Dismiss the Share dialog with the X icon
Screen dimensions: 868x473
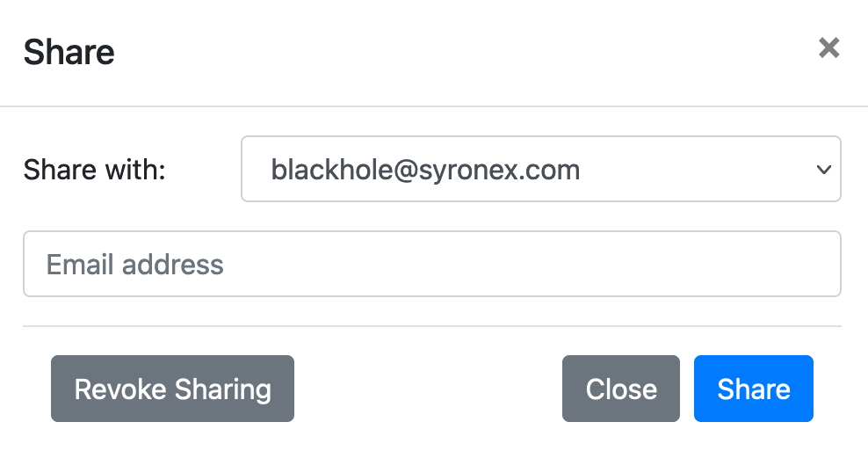tap(828, 47)
